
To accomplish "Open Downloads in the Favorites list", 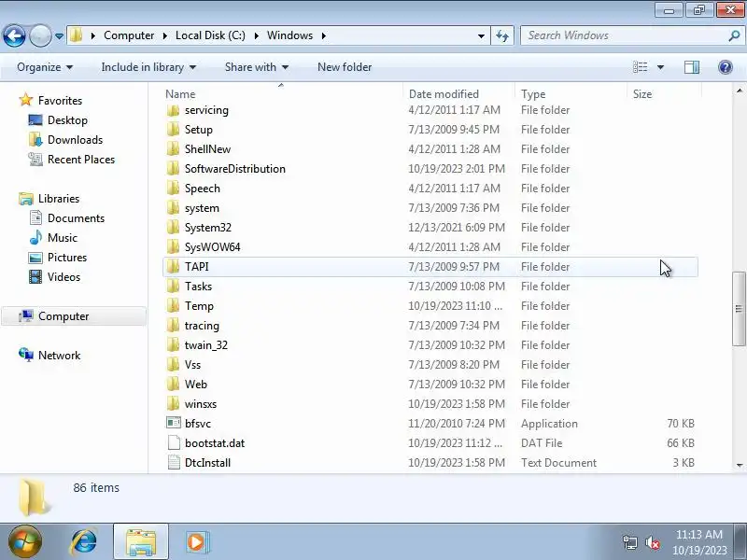I will pos(75,139).
